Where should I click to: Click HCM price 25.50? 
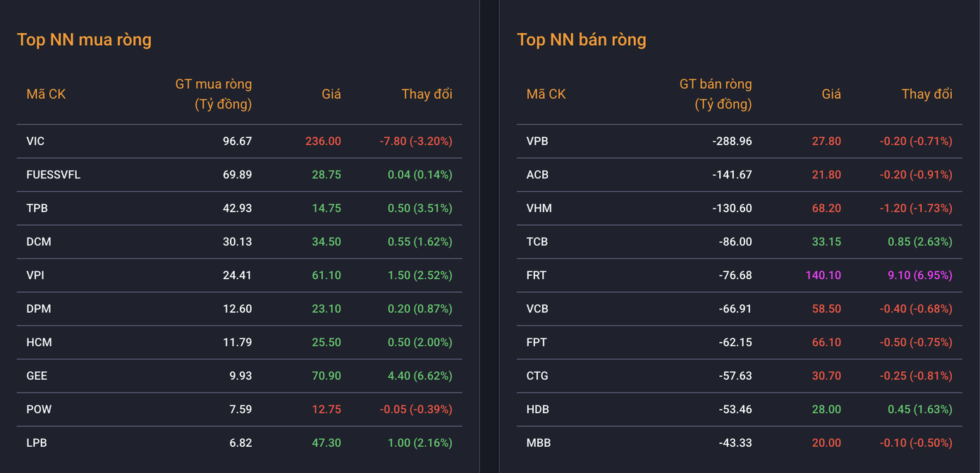326,342
